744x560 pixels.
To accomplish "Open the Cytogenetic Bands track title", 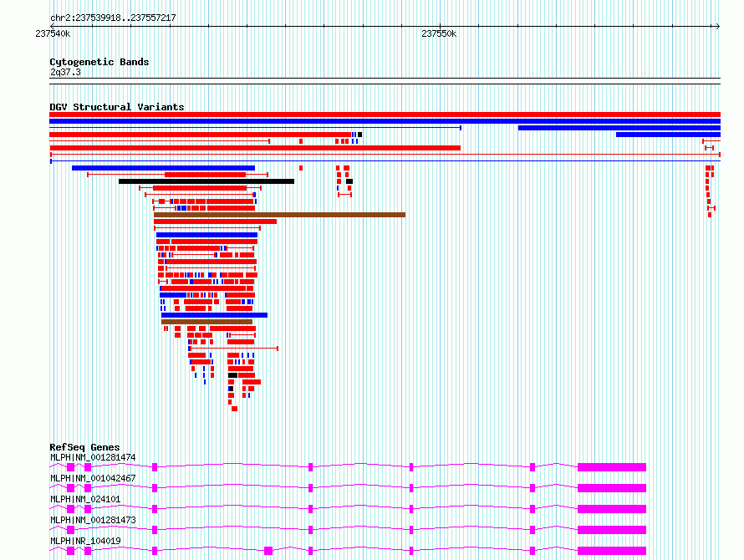I will 99,62.
